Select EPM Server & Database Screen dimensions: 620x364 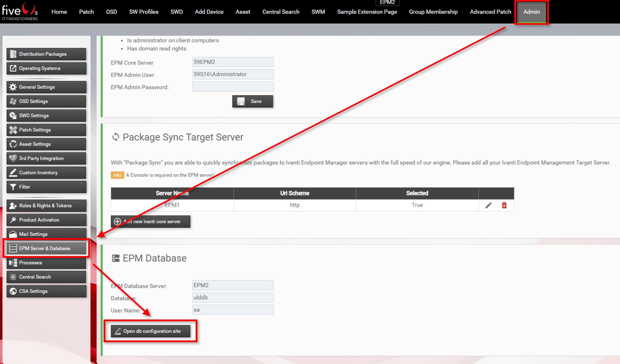click(x=46, y=248)
